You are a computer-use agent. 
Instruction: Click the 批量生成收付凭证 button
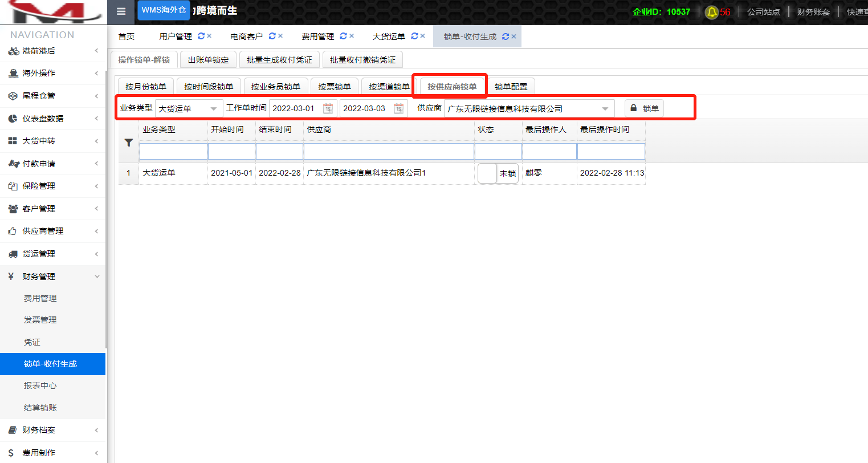coord(279,60)
